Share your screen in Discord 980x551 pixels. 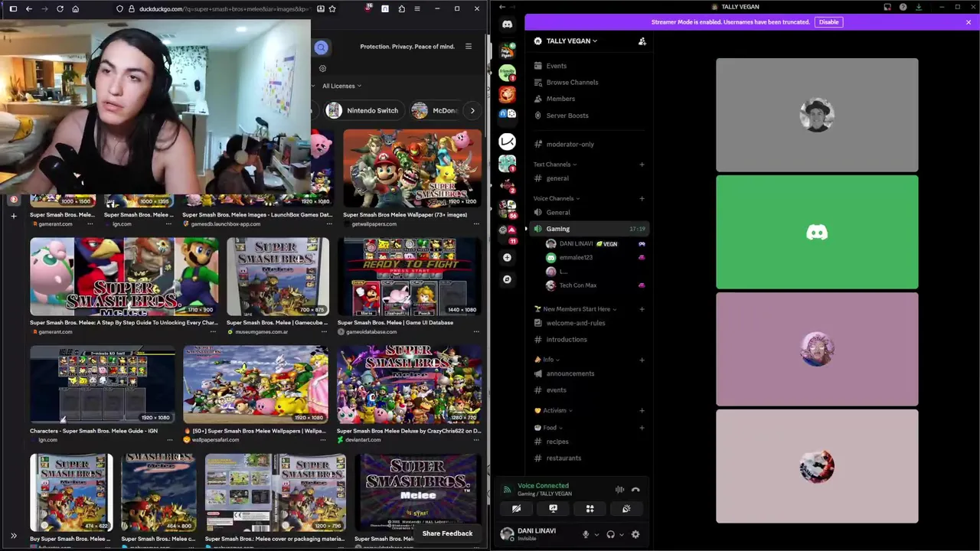click(x=553, y=508)
